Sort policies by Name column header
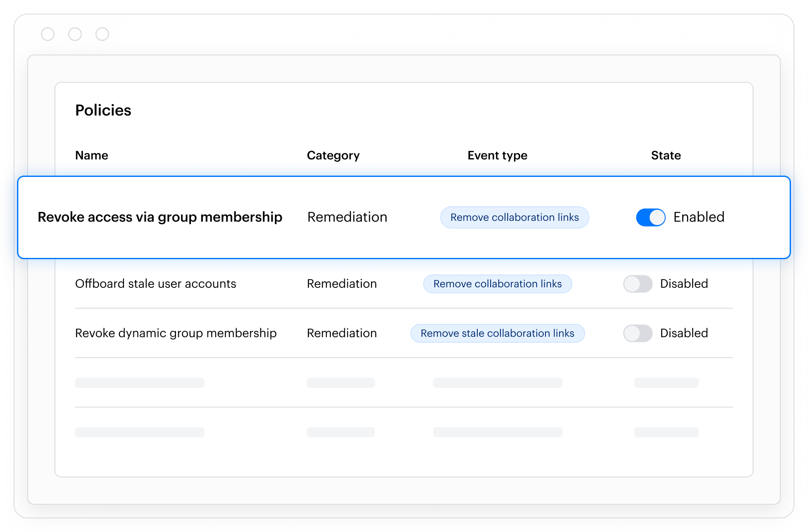This screenshot has height=532, width=808. pyautogui.click(x=92, y=156)
